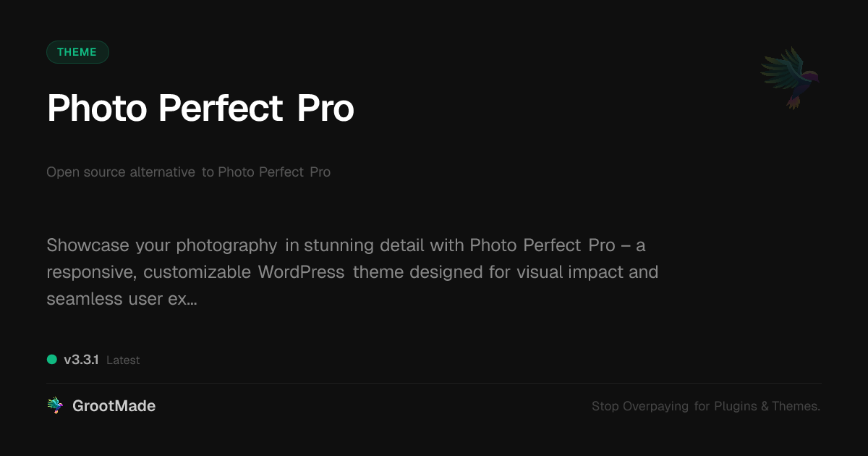The height and width of the screenshot is (456, 868).
Task: Select the word WordPress in the description
Action: coord(301,272)
